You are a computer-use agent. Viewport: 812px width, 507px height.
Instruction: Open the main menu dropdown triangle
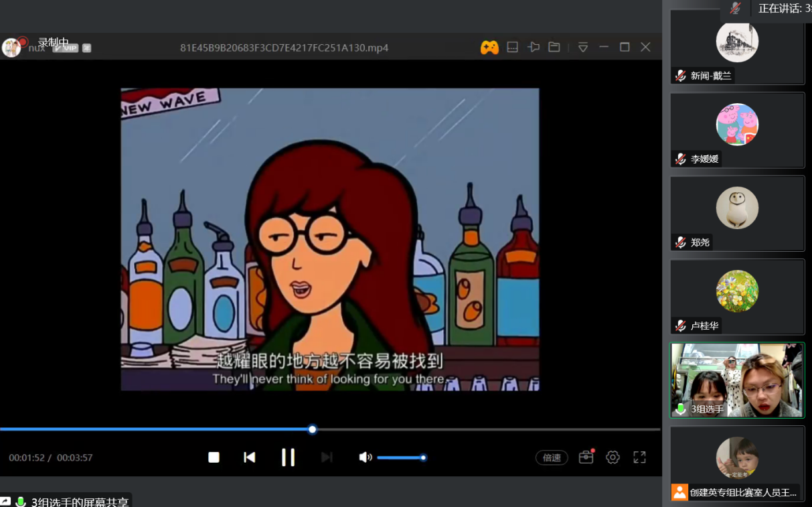pos(583,48)
